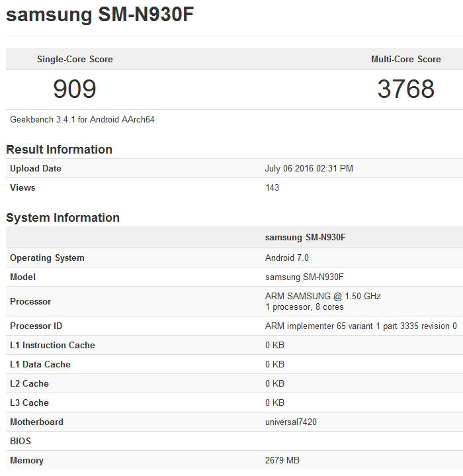This screenshot has width=463, height=476.
Task: Select the Android 7.0 value
Action: point(287,258)
